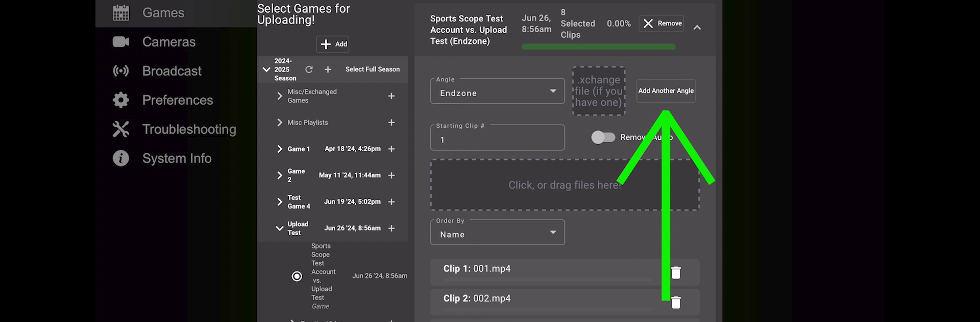Image resolution: width=980 pixels, height=322 pixels.
Task: Expand Game 2 row
Action: coord(279,175)
